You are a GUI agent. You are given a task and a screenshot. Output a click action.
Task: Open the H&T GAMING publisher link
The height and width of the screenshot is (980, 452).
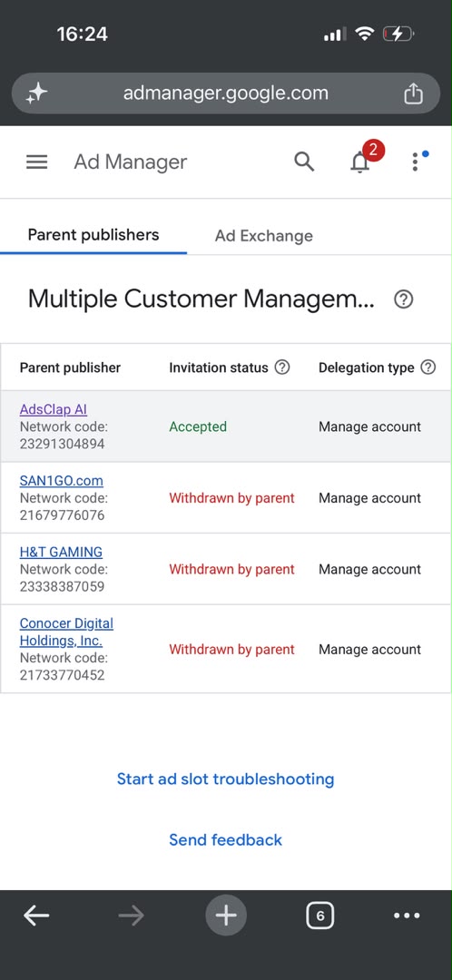coord(61,552)
